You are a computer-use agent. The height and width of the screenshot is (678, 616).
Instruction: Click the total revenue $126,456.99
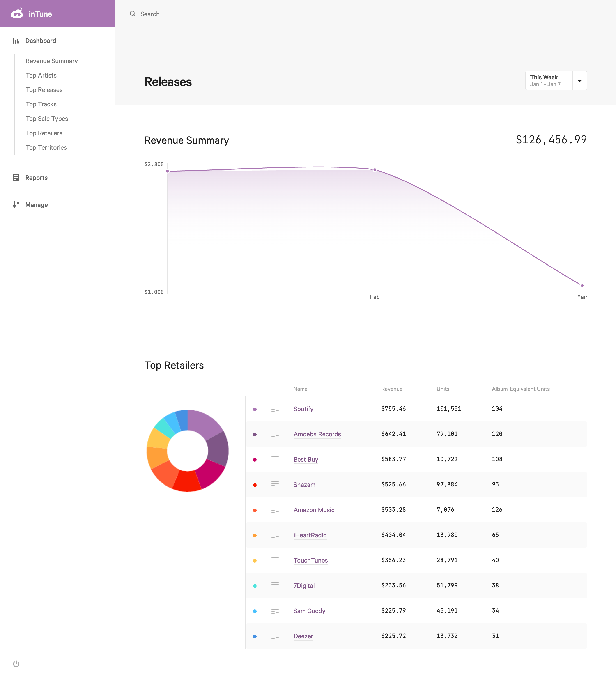[x=551, y=139]
